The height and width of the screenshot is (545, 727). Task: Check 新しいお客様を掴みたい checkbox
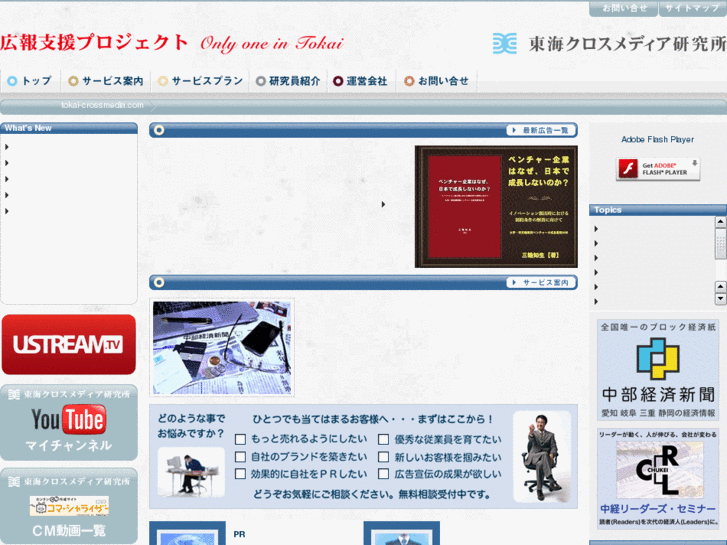click(x=383, y=457)
